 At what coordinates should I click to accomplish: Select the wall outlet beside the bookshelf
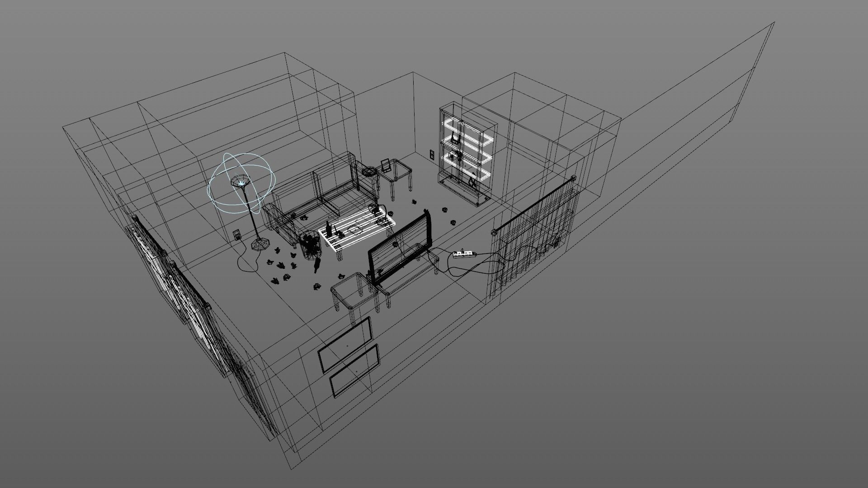[431, 155]
